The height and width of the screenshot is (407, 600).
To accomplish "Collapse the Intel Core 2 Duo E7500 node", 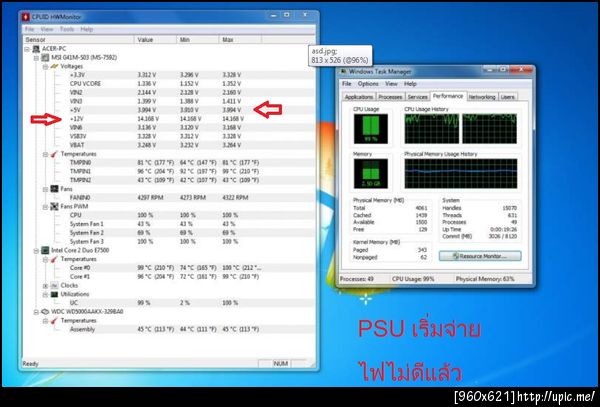I will [36, 251].
